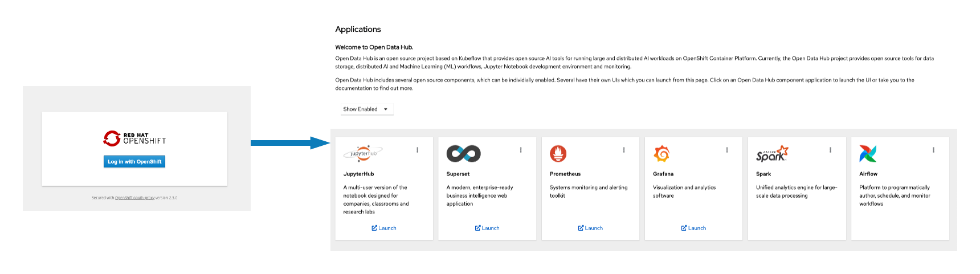This screenshot has width=980, height=274.
Task: Open the Prometheus card kebab menu
Action: pos(624,150)
